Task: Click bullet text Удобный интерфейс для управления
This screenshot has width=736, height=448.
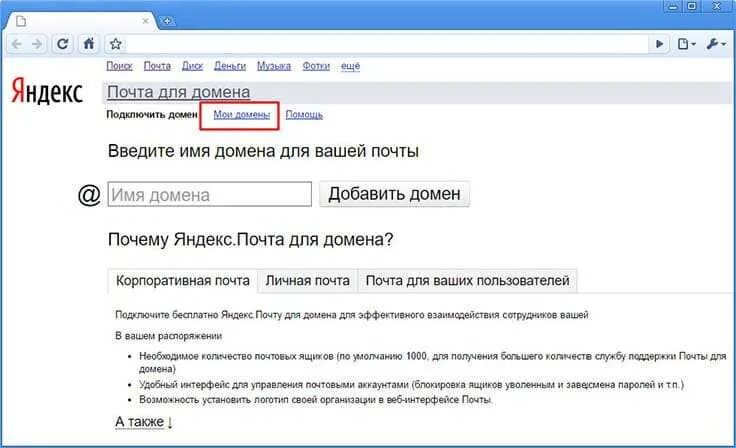Action: pos(411,385)
